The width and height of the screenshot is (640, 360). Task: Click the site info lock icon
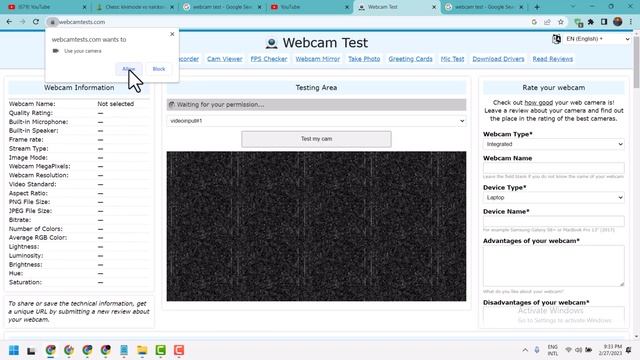point(52,22)
